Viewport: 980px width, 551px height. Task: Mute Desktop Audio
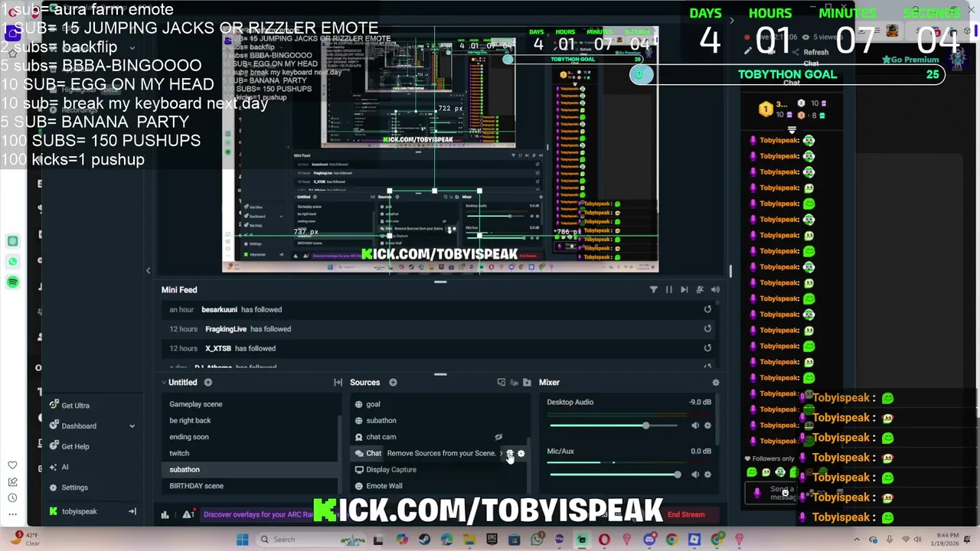695,425
